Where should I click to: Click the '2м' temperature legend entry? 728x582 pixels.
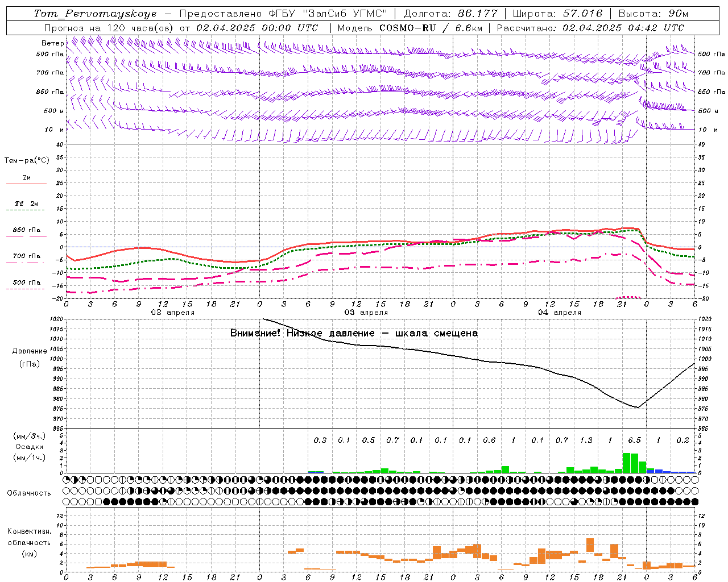(x=27, y=178)
